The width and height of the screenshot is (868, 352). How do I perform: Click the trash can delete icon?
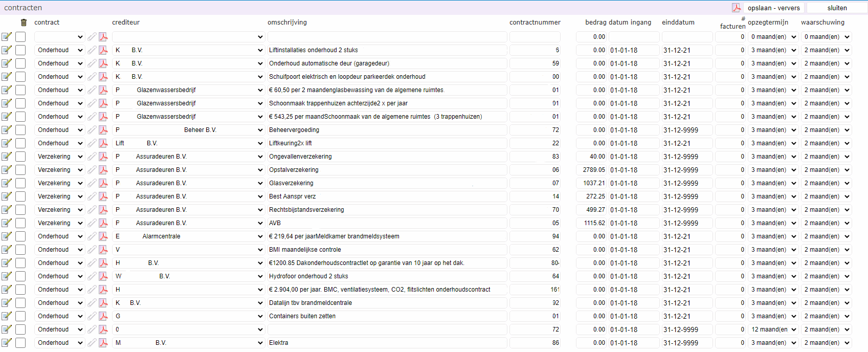point(24,23)
